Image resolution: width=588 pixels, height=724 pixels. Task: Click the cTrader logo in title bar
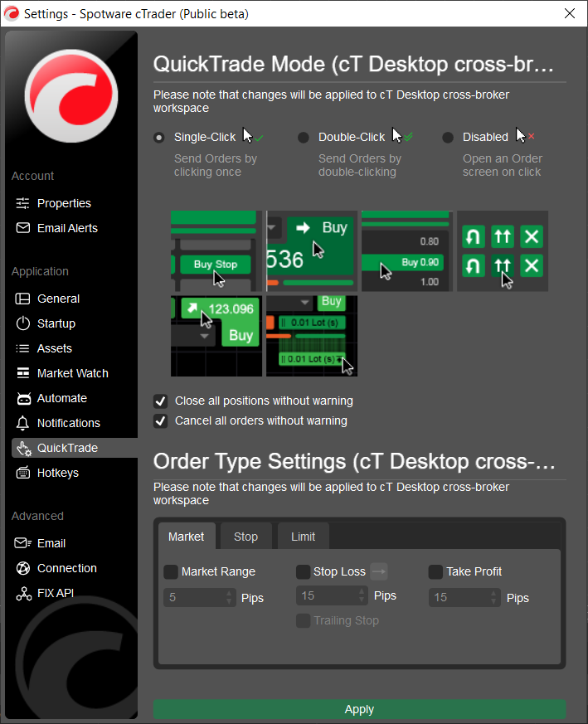pos(11,13)
